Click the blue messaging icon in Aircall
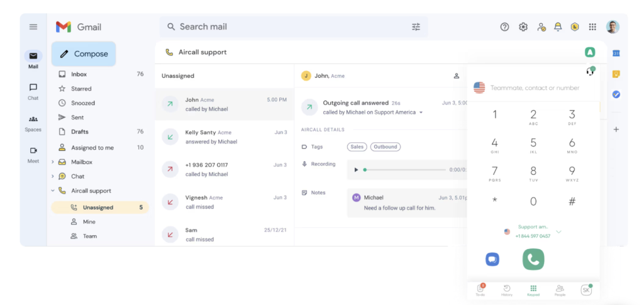644x305 pixels. pos(492,260)
